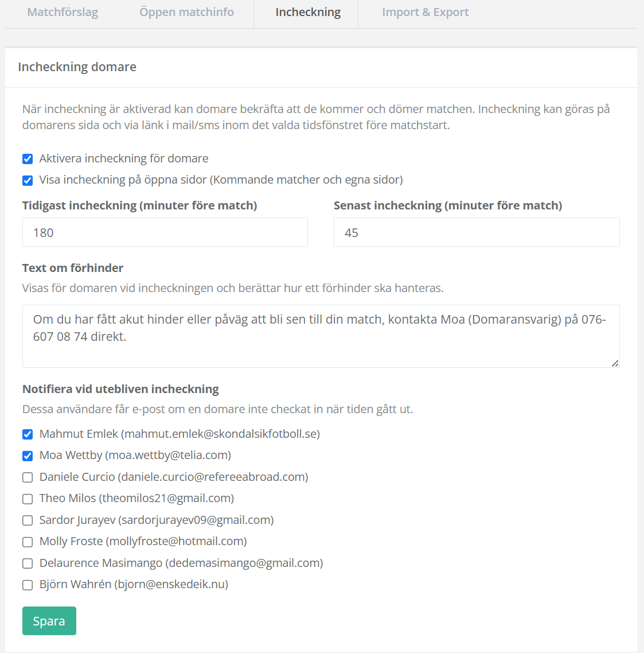Click label Björn Wahrén (bjorn@enskedeik.nu)

coord(134,584)
